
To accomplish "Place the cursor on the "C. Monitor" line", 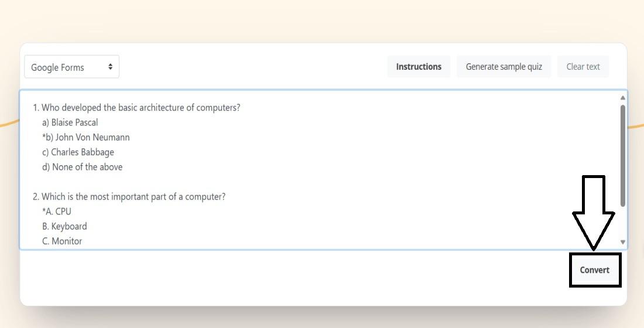I will (x=62, y=241).
